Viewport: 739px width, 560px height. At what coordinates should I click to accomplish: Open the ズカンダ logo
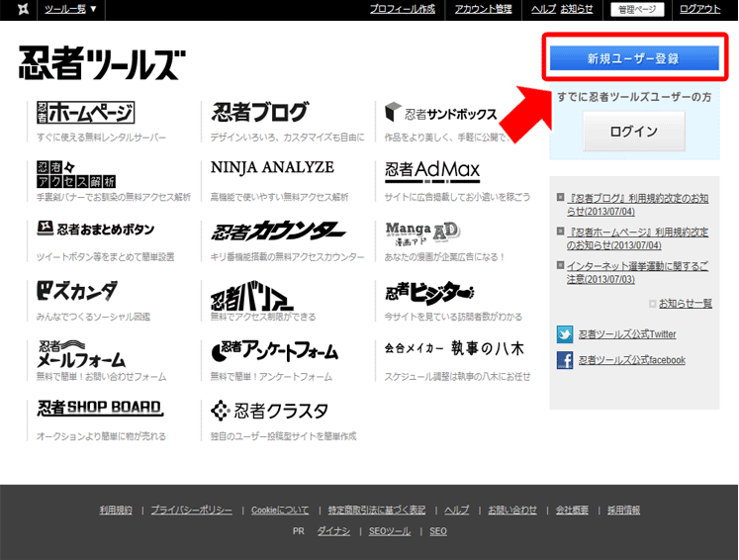[x=77, y=290]
